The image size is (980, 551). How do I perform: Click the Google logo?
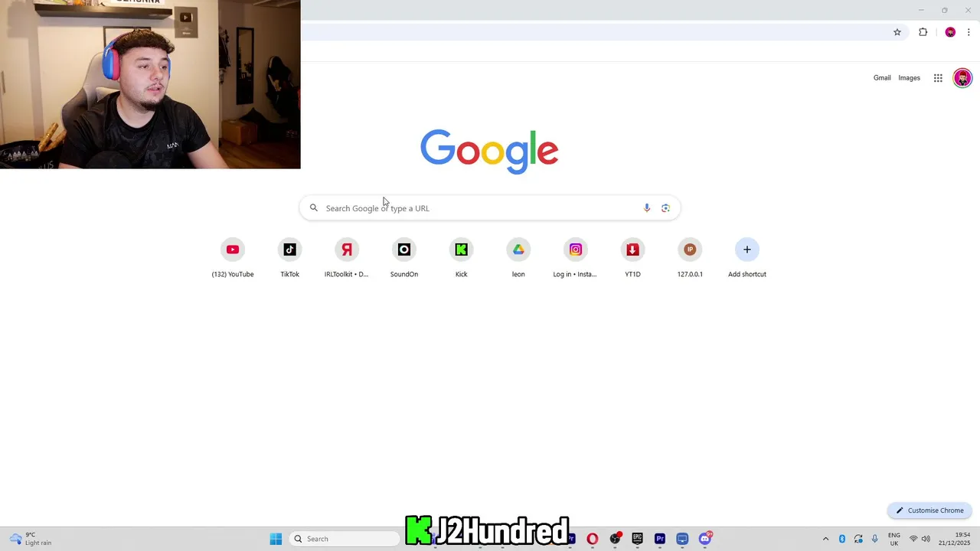(489, 151)
